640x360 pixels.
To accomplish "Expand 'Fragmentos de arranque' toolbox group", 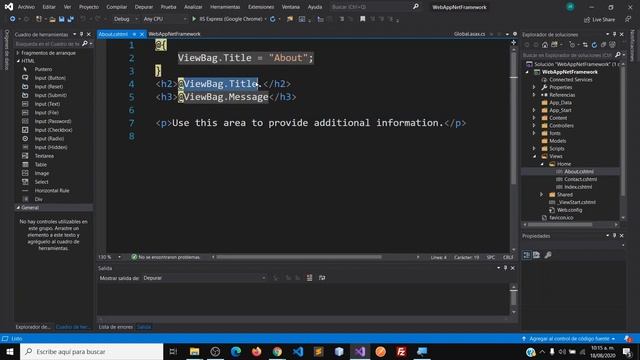I will pyautogui.click(x=18, y=53).
